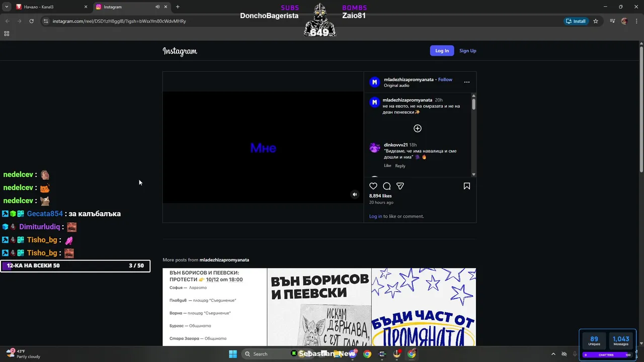Viewport: 644px width, 362px height.
Task: Expand the tab search dropdown
Action: coord(7,7)
